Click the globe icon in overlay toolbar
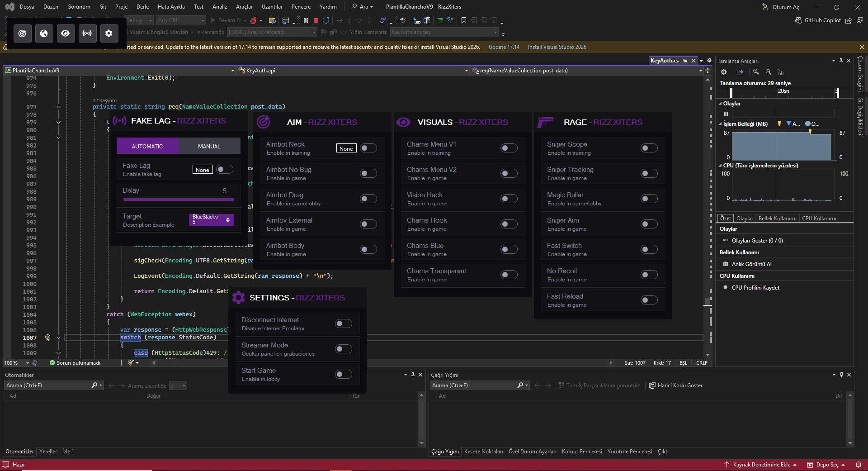Screen dimensions: 868x471 [x=44, y=33]
